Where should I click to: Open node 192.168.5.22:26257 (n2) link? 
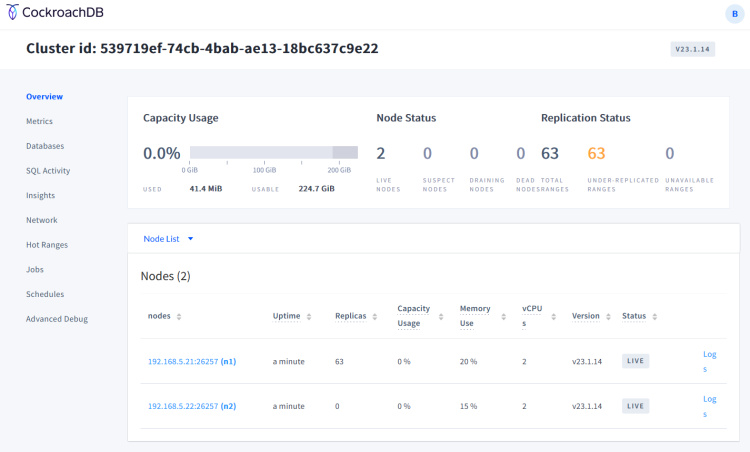click(191, 406)
